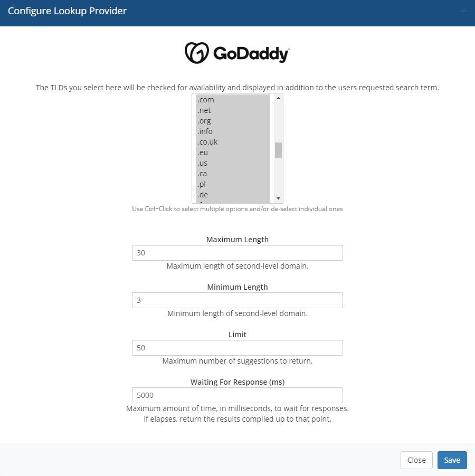475x476 pixels.
Task: Click inside the Minimum Length field
Action: point(237,300)
